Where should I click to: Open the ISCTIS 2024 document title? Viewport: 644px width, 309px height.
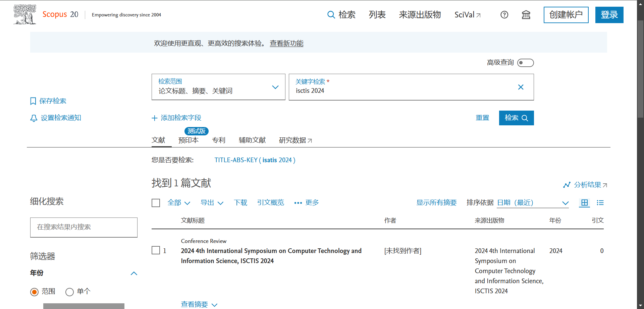pyautogui.click(x=271, y=256)
